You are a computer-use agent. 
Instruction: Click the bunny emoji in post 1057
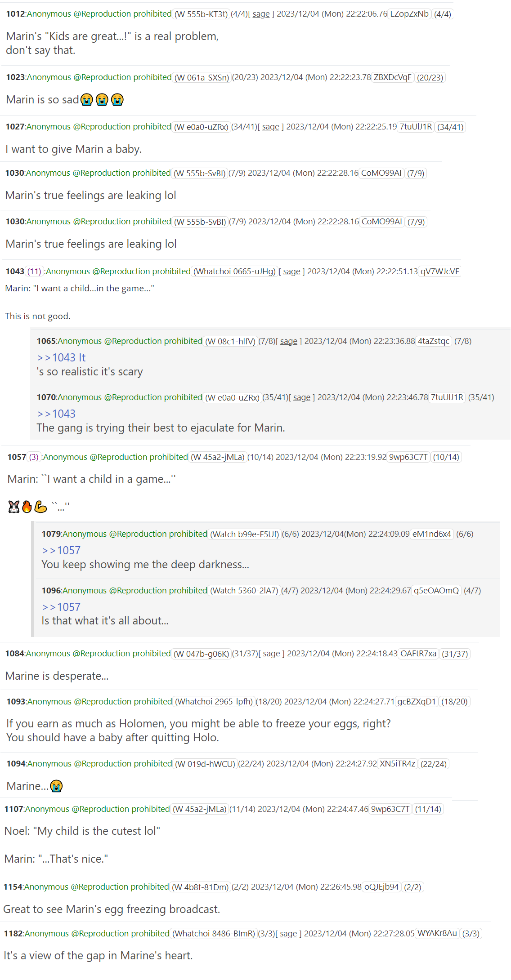[x=14, y=507]
